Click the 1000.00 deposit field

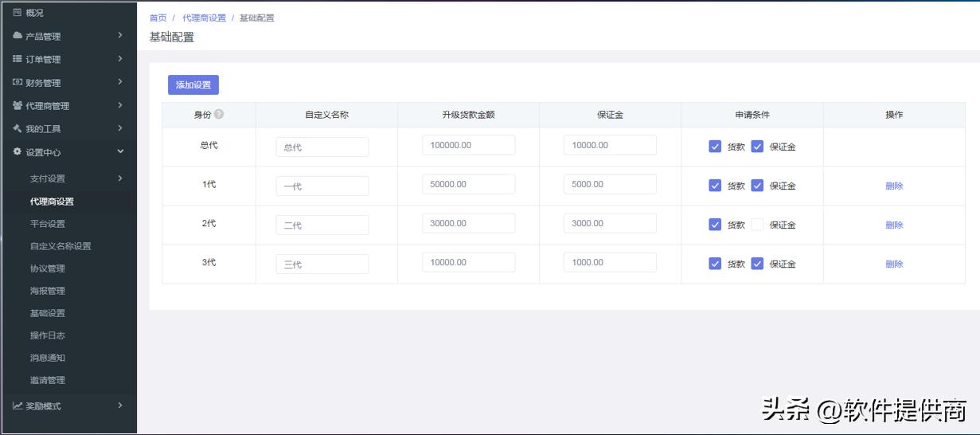[x=611, y=262]
